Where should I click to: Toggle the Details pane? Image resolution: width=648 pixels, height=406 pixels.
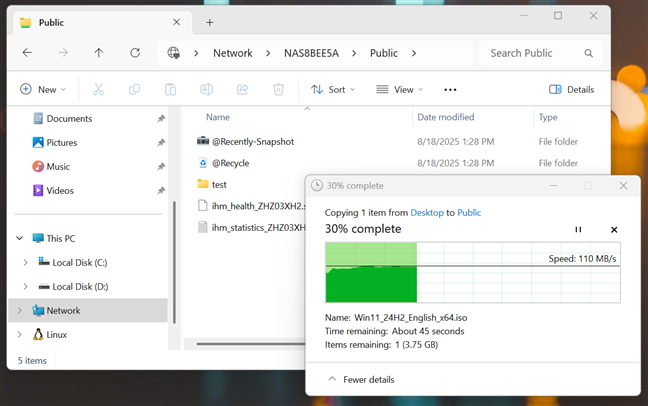571,89
